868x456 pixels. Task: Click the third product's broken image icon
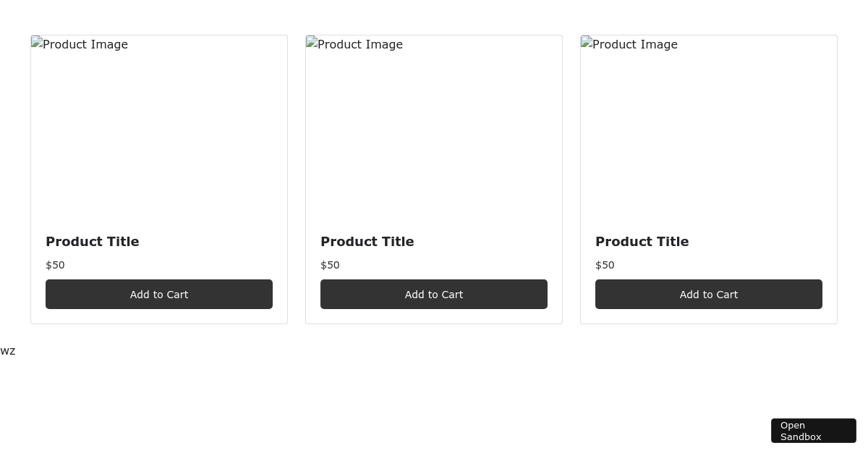click(x=587, y=42)
